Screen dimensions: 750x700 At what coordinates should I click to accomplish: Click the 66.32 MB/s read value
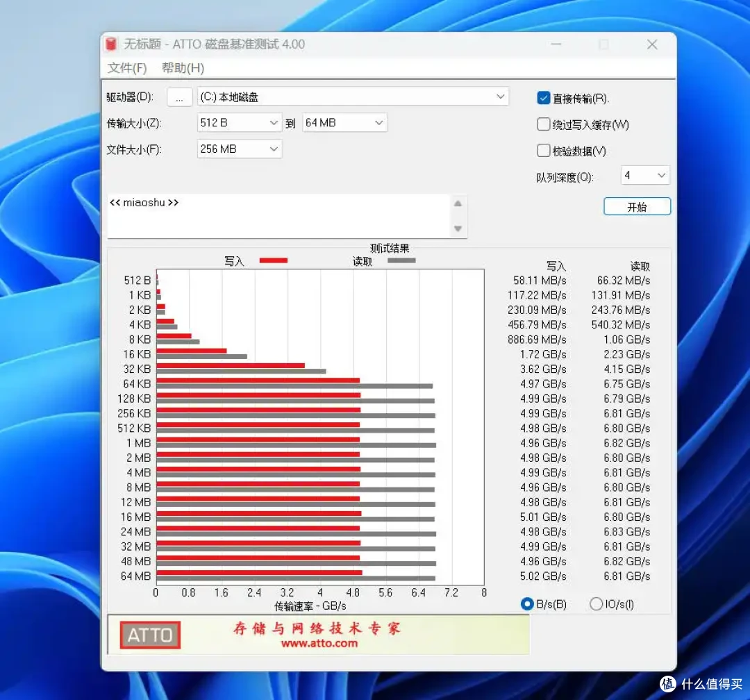tap(623, 281)
